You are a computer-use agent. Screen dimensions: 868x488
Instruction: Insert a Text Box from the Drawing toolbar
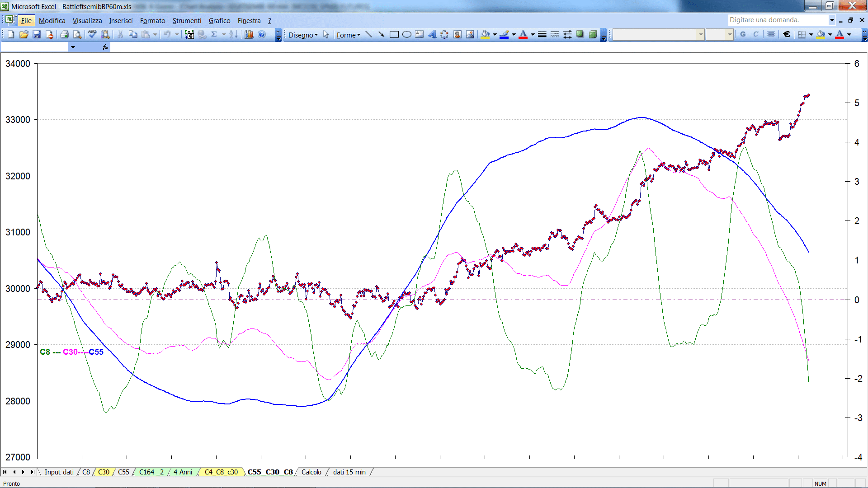click(420, 34)
